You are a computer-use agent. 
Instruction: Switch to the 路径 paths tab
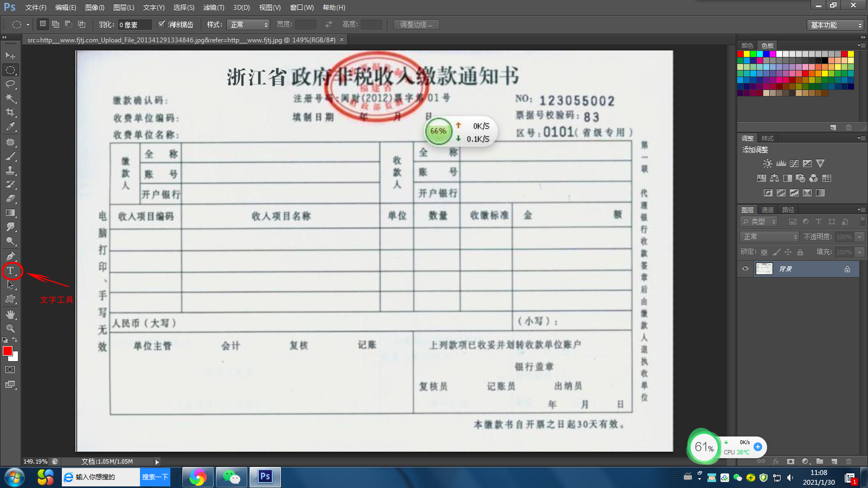pos(788,210)
